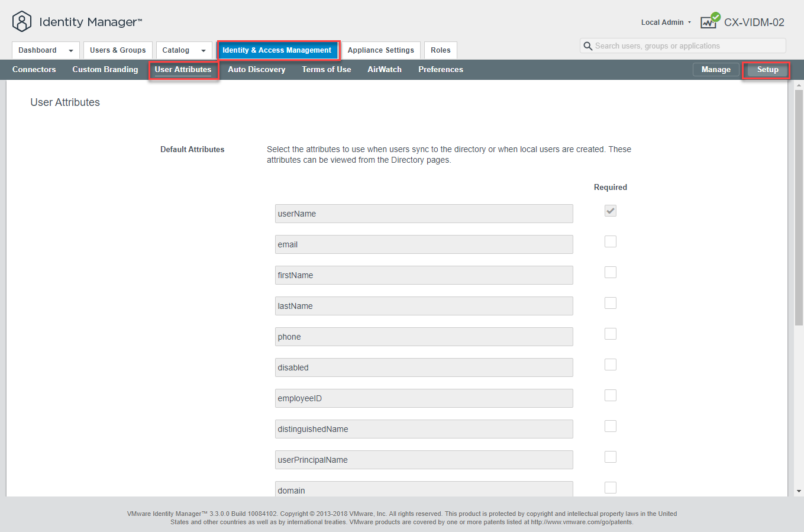
Task: Click scrollbar down arrow button
Action: 799,491
